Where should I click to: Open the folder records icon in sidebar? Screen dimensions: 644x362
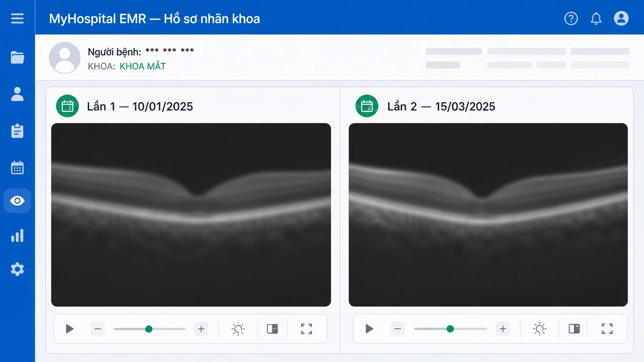tap(17, 58)
